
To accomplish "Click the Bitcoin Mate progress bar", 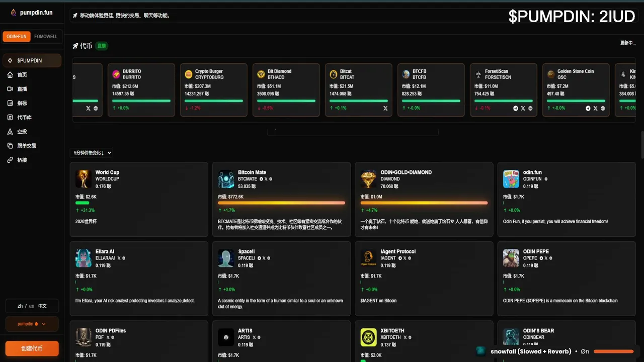I will pyautogui.click(x=282, y=203).
